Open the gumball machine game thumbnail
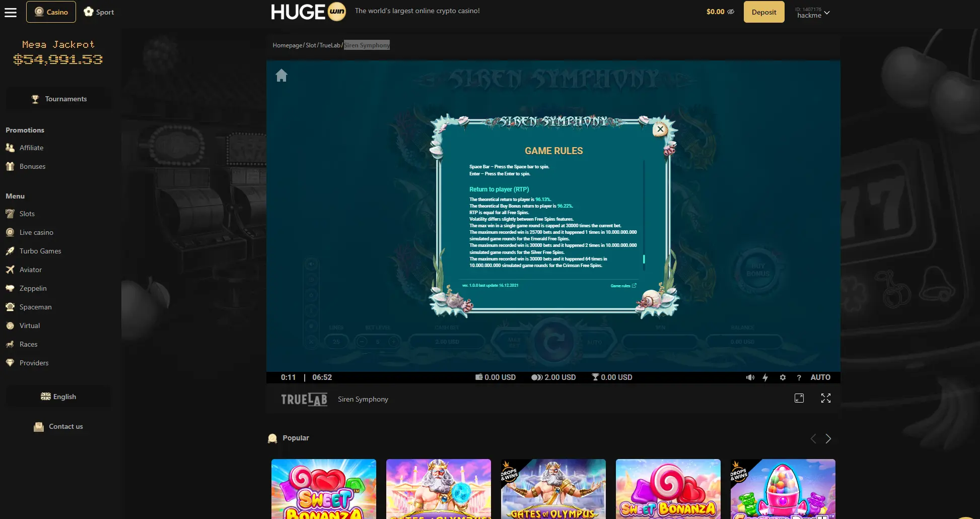The width and height of the screenshot is (980, 519). tap(783, 489)
